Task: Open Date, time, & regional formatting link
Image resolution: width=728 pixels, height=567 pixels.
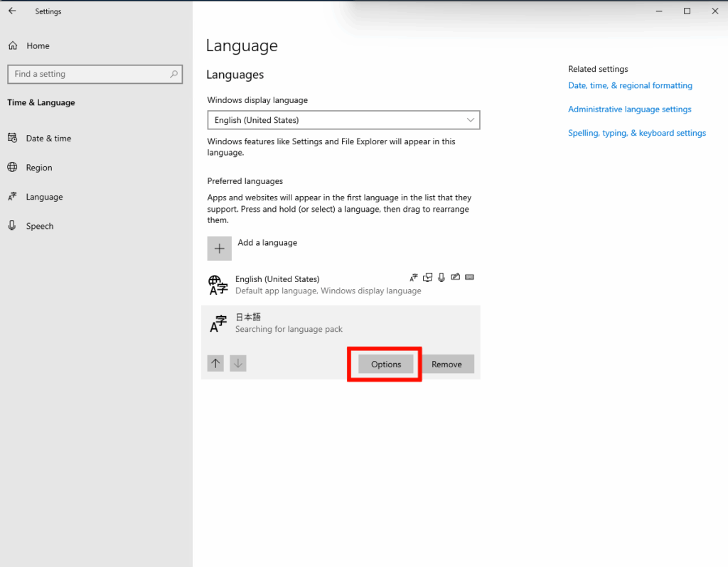Action: [630, 85]
